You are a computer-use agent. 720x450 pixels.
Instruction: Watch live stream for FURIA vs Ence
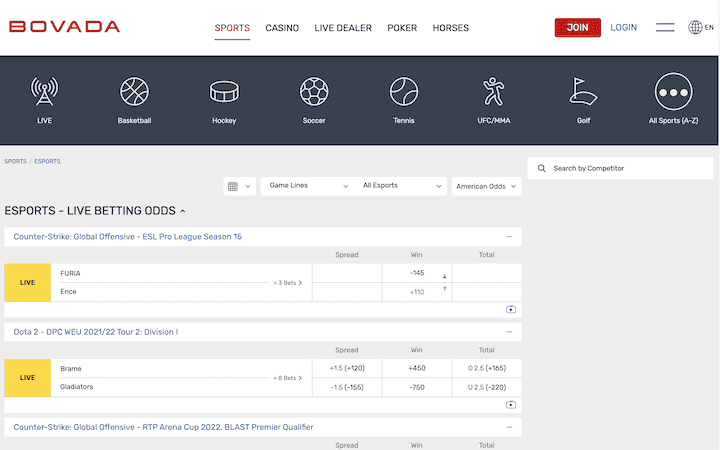pyautogui.click(x=511, y=309)
